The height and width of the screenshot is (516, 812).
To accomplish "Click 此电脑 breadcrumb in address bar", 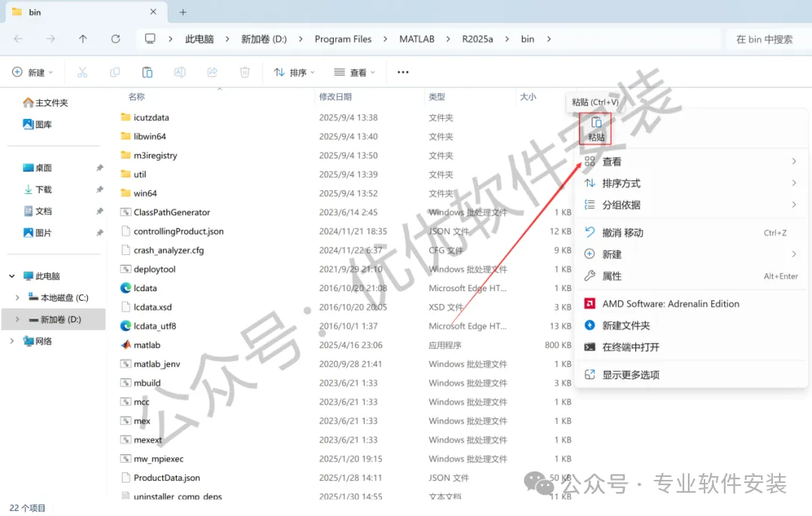I will tap(199, 39).
